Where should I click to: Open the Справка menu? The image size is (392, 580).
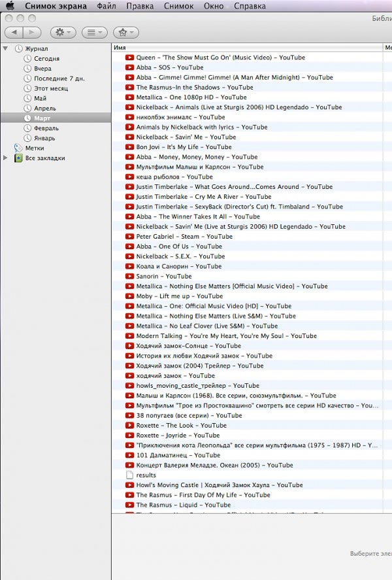tap(250, 6)
